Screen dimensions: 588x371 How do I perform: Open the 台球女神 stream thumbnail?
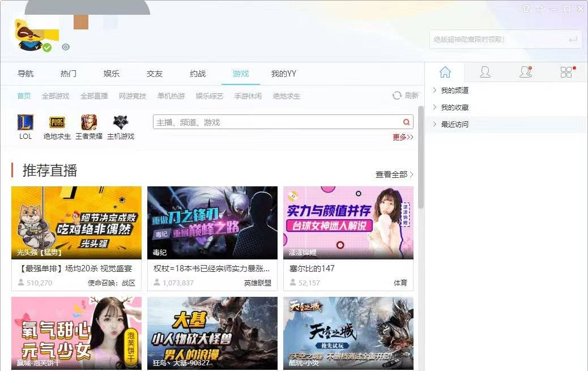348,223
